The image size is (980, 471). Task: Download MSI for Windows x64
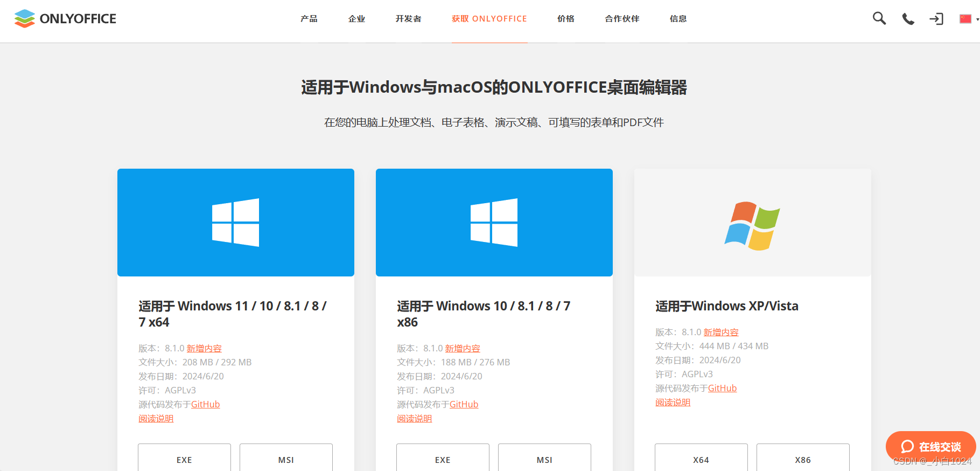pos(286,458)
